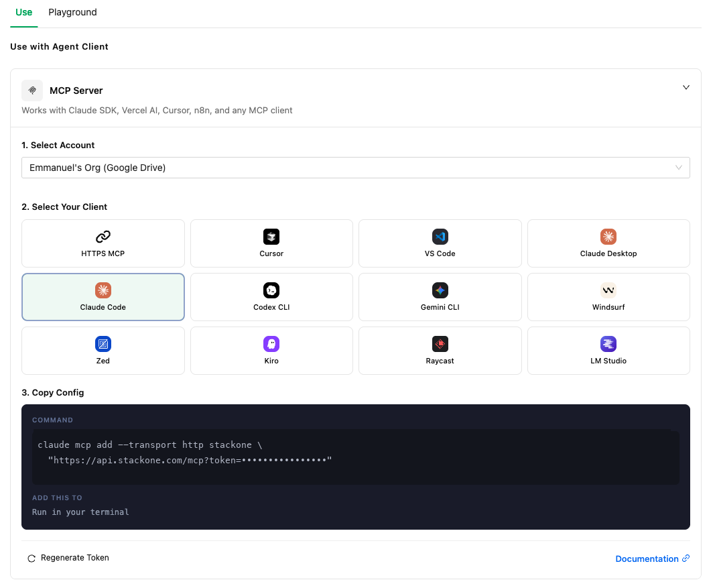Image resolution: width=715 pixels, height=588 pixels.
Task: Open the account selection dropdown
Action: pyautogui.click(x=355, y=168)
